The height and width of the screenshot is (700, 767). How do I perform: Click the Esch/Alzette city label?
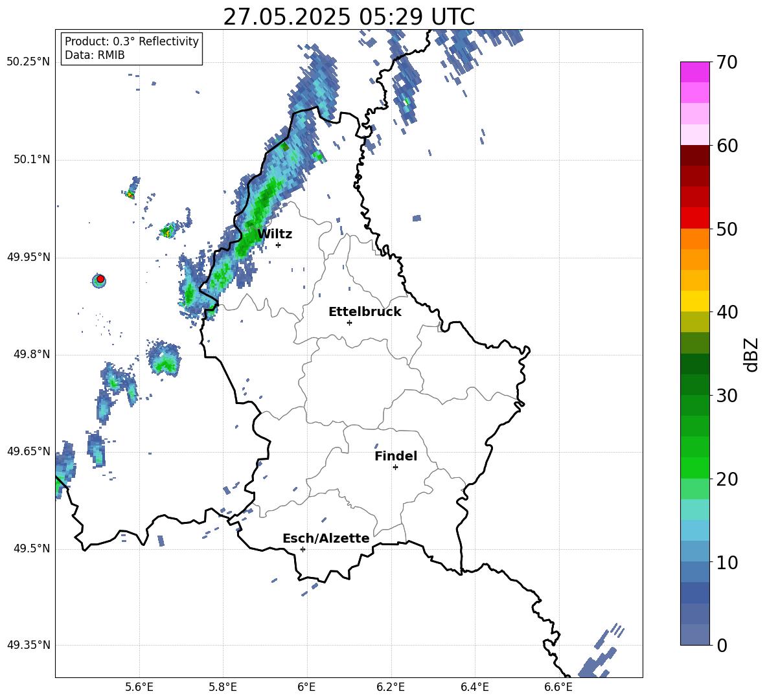tap(326, 538)
